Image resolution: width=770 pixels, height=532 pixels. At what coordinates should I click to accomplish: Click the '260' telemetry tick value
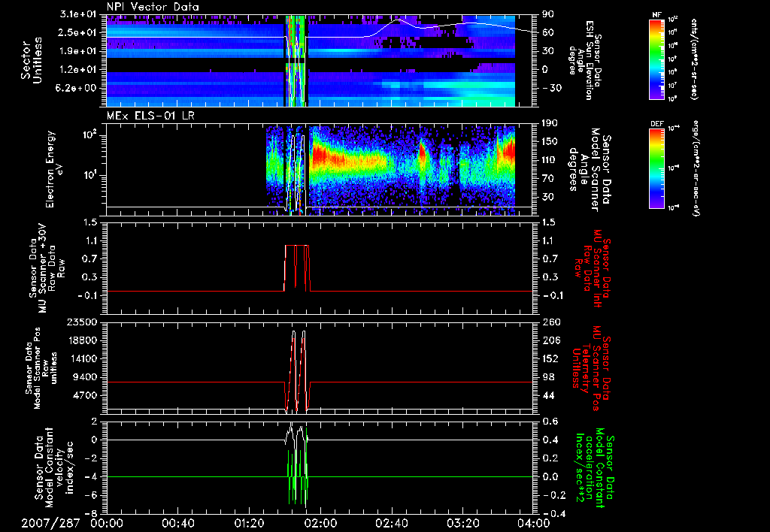550,322
